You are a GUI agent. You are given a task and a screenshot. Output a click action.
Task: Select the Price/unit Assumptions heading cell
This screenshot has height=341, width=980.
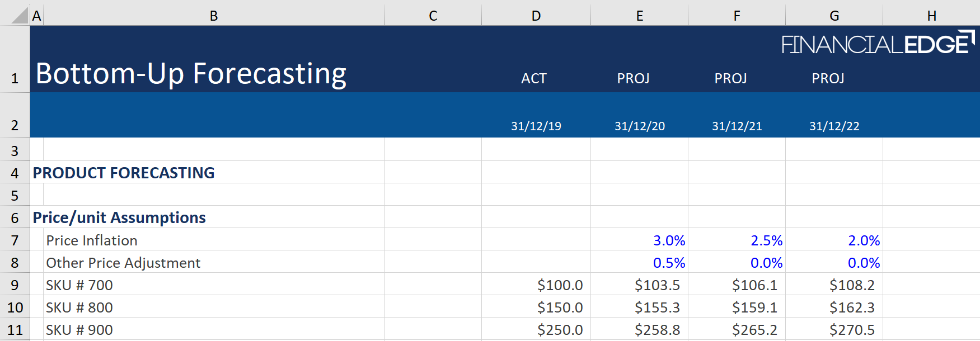click(119, 217)
